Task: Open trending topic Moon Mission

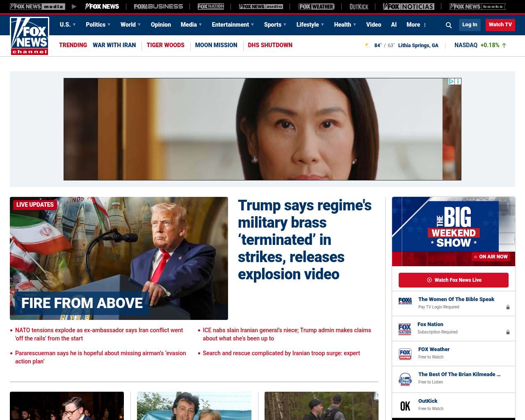Action: point(216,45)
